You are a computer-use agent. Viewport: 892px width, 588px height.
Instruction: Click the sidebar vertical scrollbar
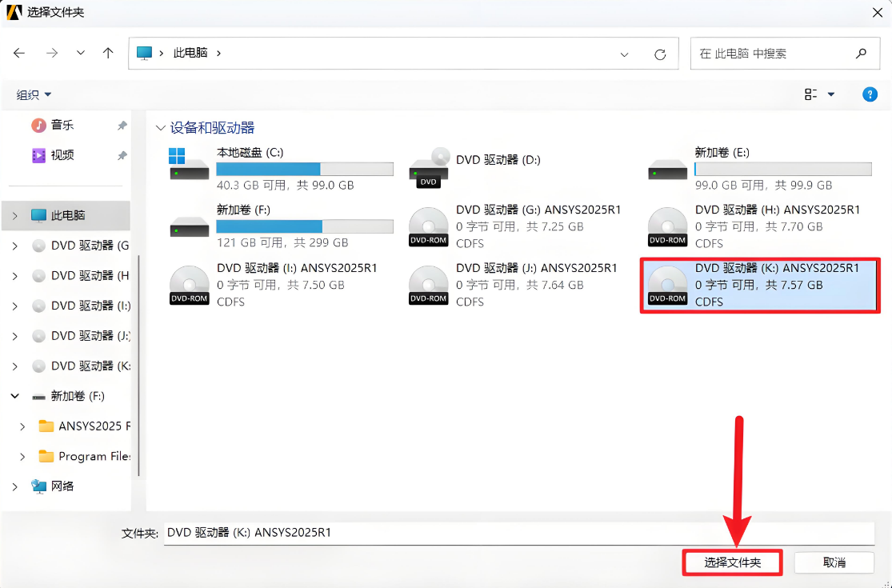pyautogui.click(x=138, y=366)
